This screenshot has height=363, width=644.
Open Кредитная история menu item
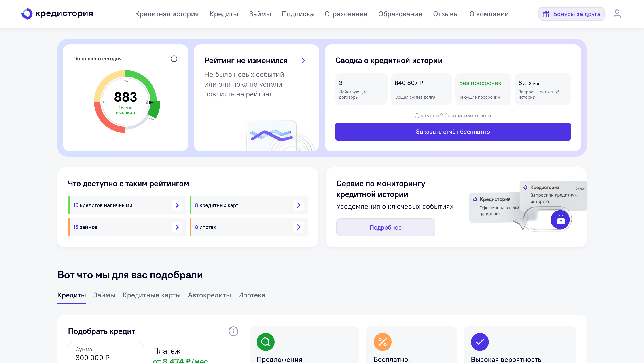pyautogui.click(x=167, y=14)
